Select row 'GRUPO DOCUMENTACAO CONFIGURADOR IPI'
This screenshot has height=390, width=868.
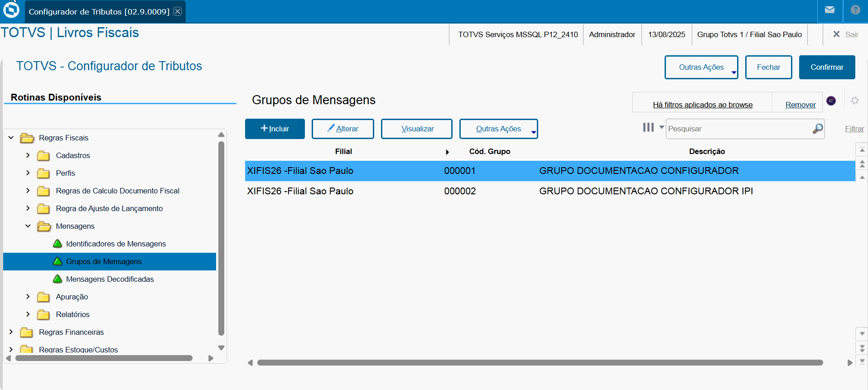point(550,191)
